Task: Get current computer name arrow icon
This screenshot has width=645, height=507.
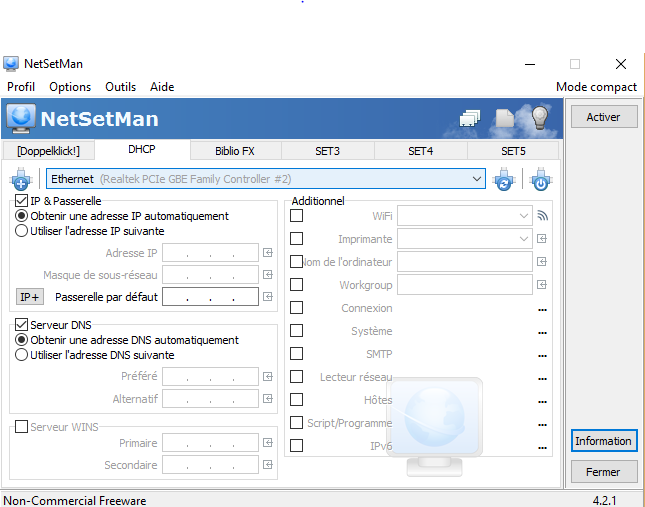Action: 542,262
